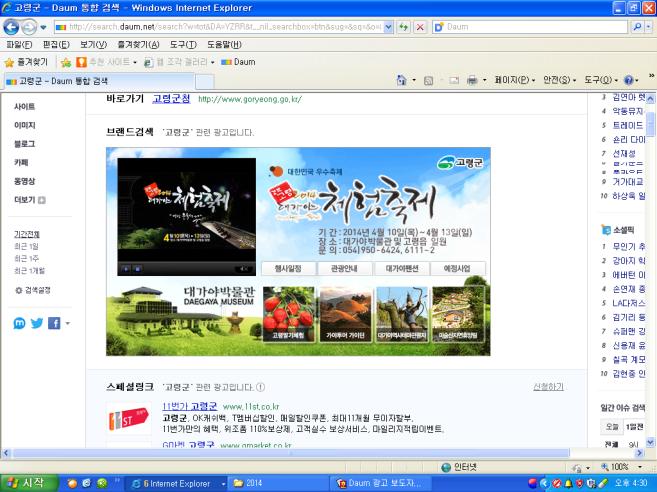Open the 안전(S) dropdown menu
The image size is (657, 492).
[559, 80]
